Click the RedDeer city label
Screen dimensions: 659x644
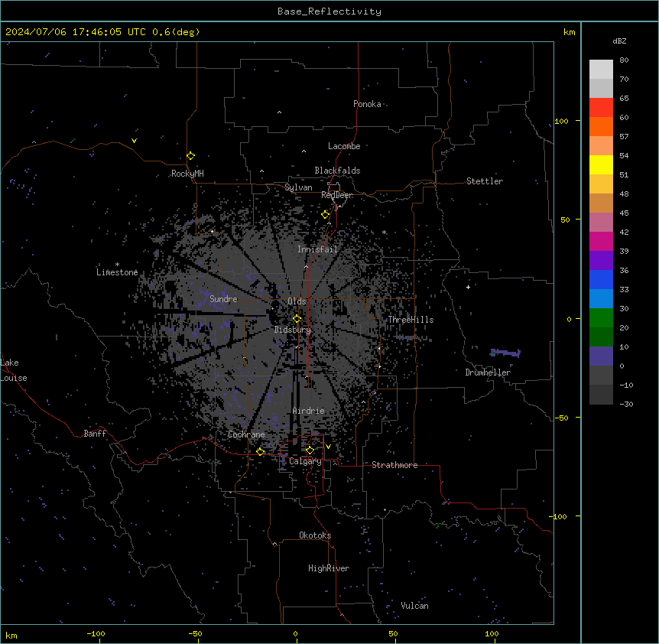pos(337,195)
